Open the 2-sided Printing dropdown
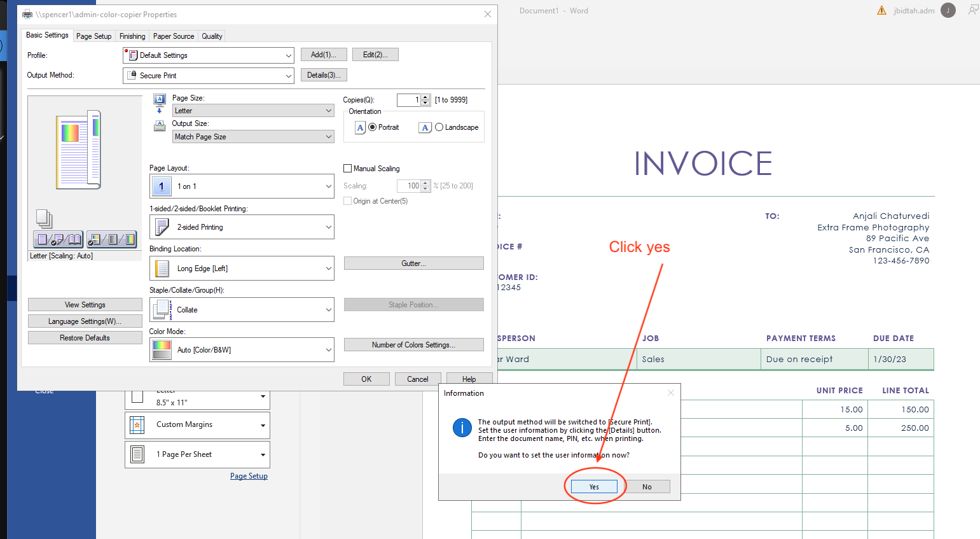Viewport: 980px width, 539px height. [242, 227]
